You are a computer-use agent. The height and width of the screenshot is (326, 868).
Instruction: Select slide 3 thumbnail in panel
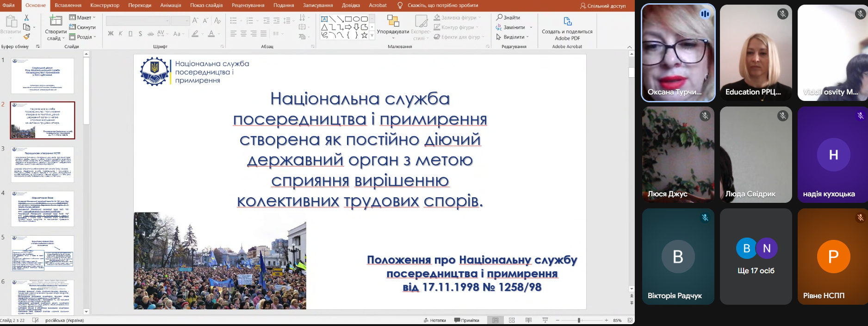pos(43,165)
